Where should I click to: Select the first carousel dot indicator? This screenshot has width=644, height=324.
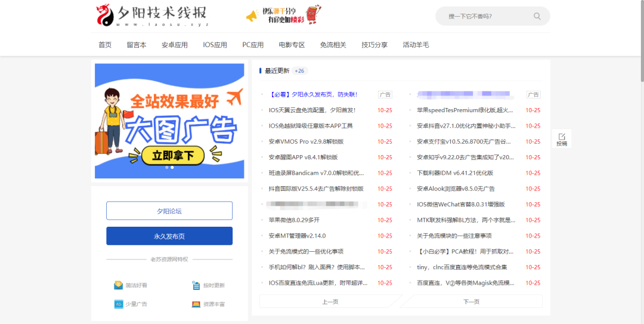click(167, 167)
